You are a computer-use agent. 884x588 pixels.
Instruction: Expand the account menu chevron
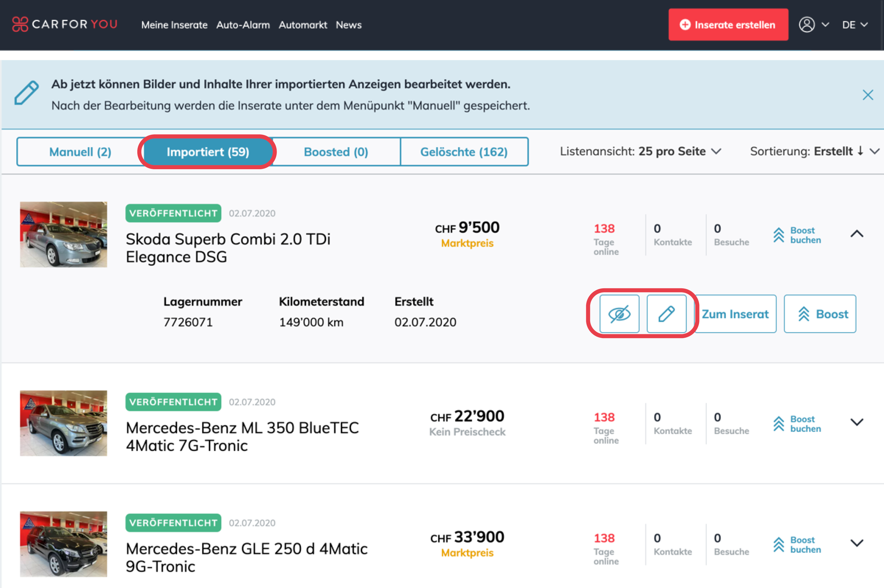[825, 25]
